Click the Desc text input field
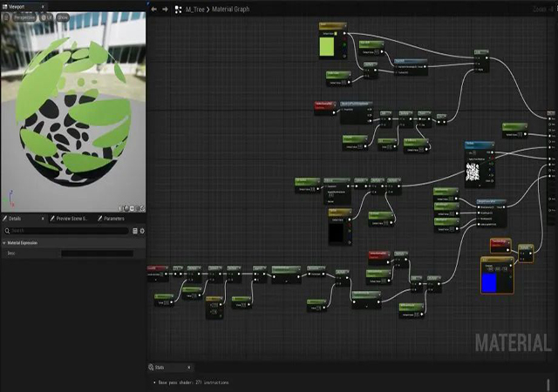The width and height of the screenshot is (558, 392). pyautogui.click(x=96, y=253)
